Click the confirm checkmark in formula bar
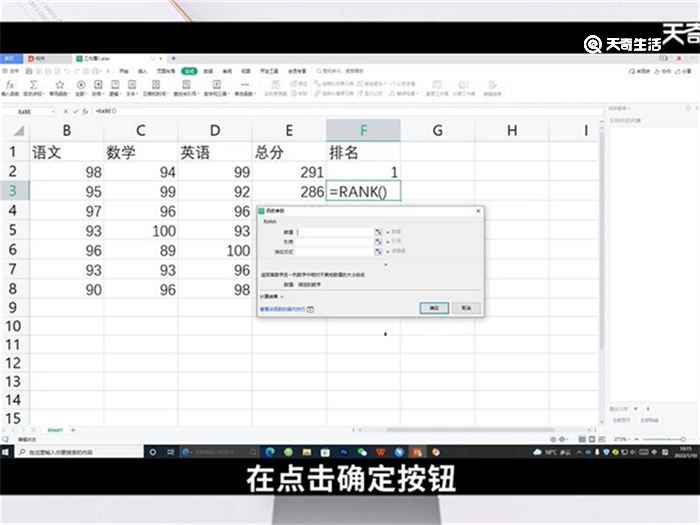Image resolution: width=700 pixels, height=525 pixels. point(75,111)
